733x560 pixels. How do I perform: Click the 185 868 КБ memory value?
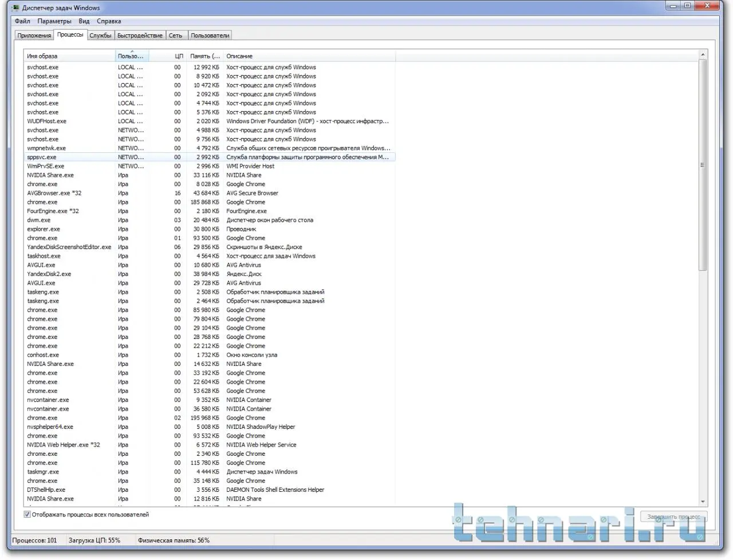pyautogui.click(x=205, y=202)
